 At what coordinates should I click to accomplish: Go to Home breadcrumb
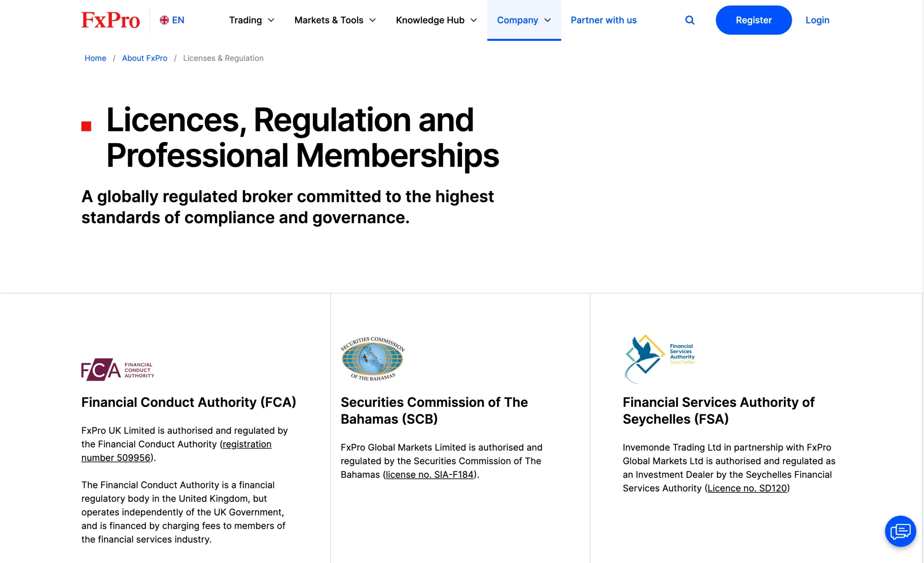pyautogui.click(x=95, y=58)
